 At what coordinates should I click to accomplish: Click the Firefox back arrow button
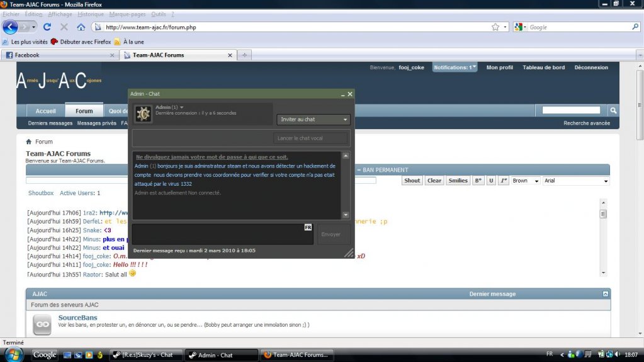click(10, 27)
